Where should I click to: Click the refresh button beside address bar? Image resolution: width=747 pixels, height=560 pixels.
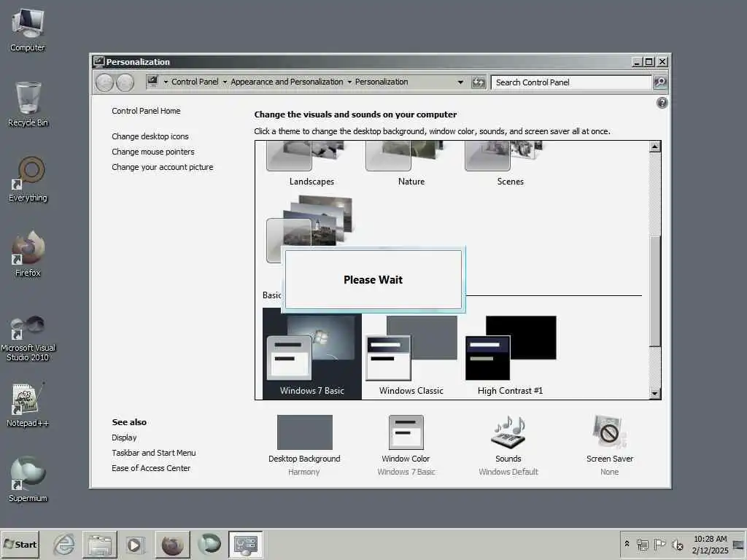click(x=479, y=82)
